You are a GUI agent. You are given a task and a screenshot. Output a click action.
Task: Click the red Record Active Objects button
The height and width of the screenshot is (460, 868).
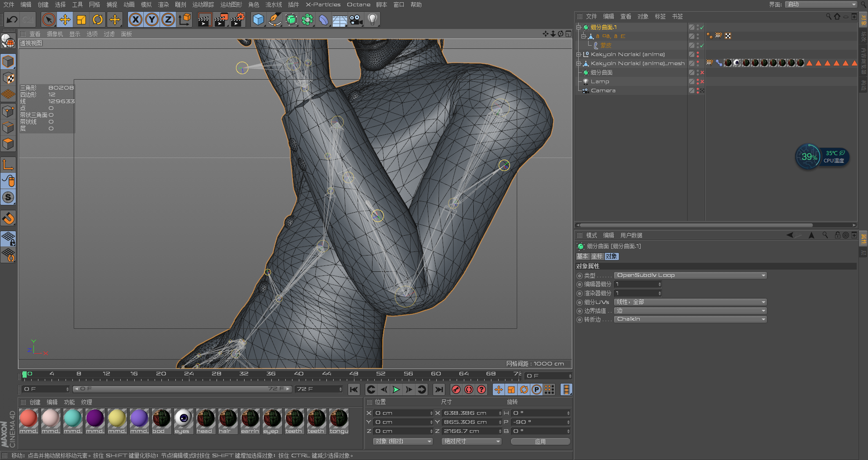[456, 389]
